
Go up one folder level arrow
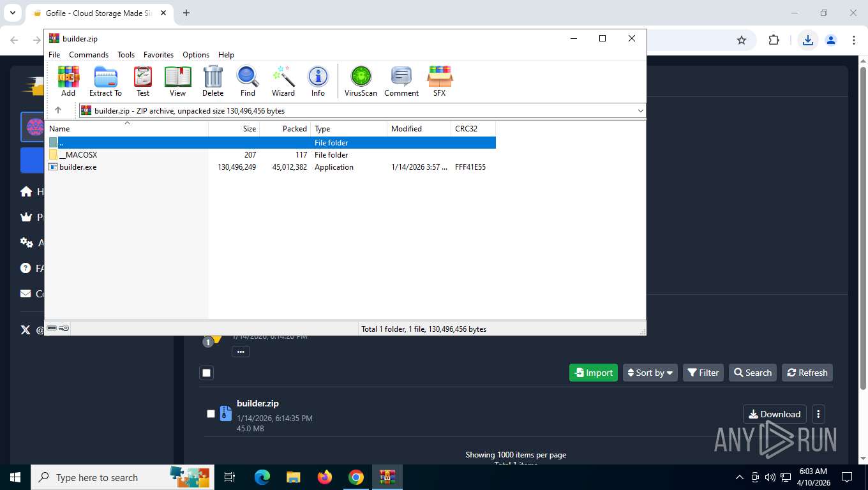click(58, 110)
